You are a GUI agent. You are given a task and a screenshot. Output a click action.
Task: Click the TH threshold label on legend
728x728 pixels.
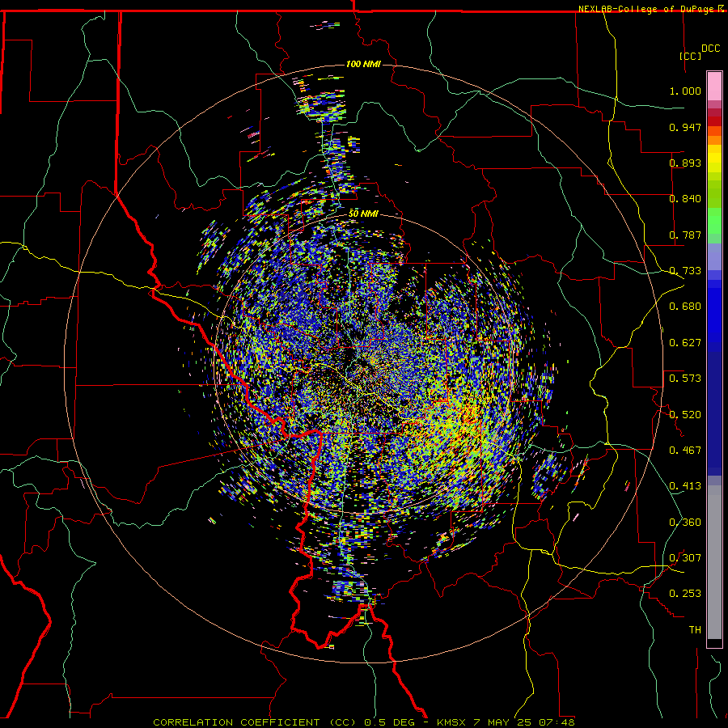click(x=695, y=630)
